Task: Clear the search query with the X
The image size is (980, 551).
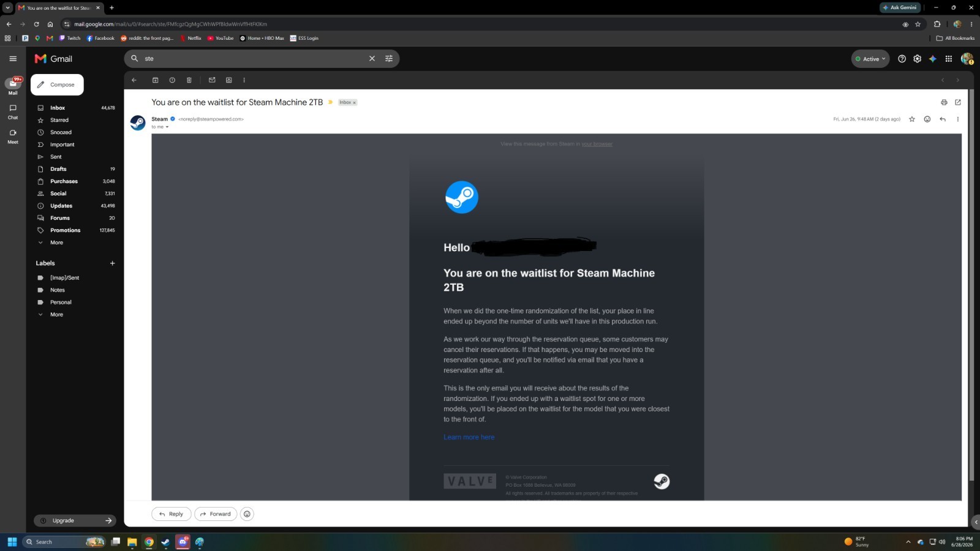Action: pyautogui.click(x=372, y=59)
